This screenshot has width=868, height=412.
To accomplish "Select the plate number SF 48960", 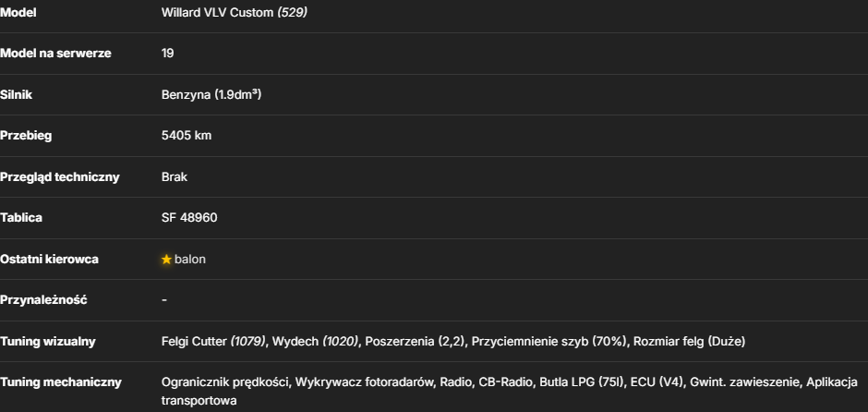I will pos(189,218).
